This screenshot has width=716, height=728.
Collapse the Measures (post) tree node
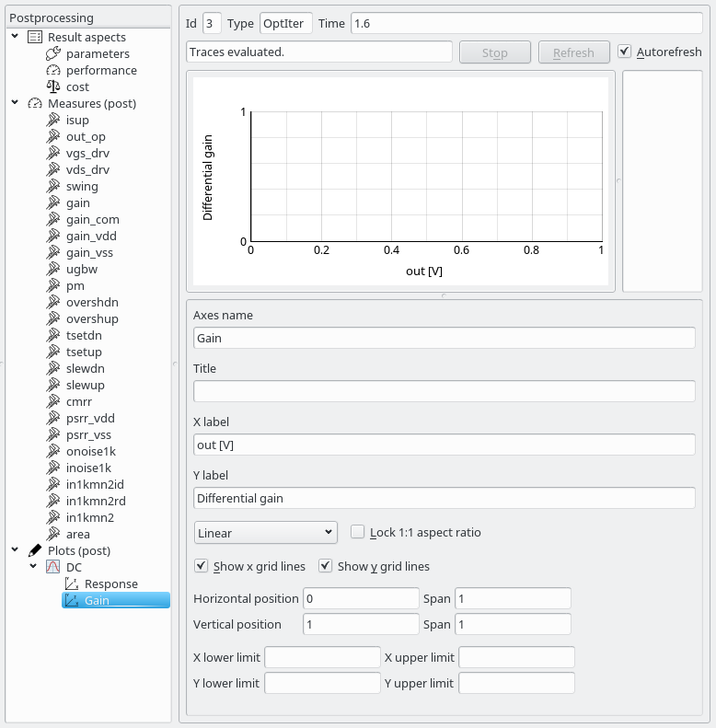(x=16, y=104)
